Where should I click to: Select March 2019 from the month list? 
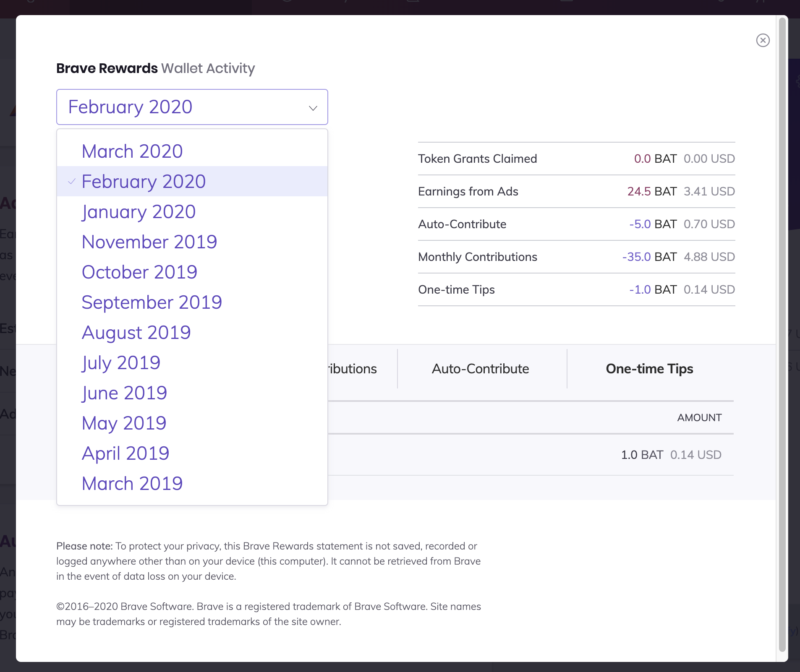pos(132,483)
